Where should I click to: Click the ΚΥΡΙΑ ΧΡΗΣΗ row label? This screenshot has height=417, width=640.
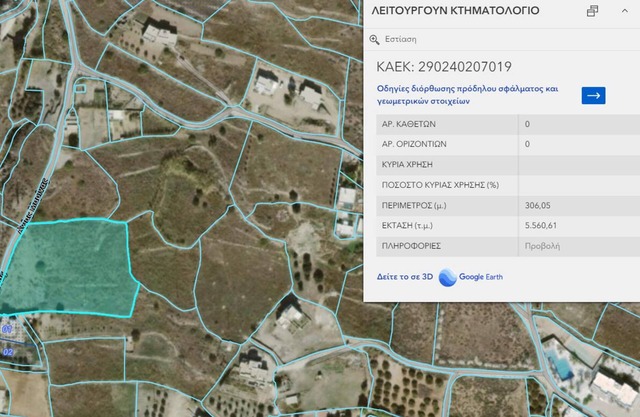pos(408,164)
